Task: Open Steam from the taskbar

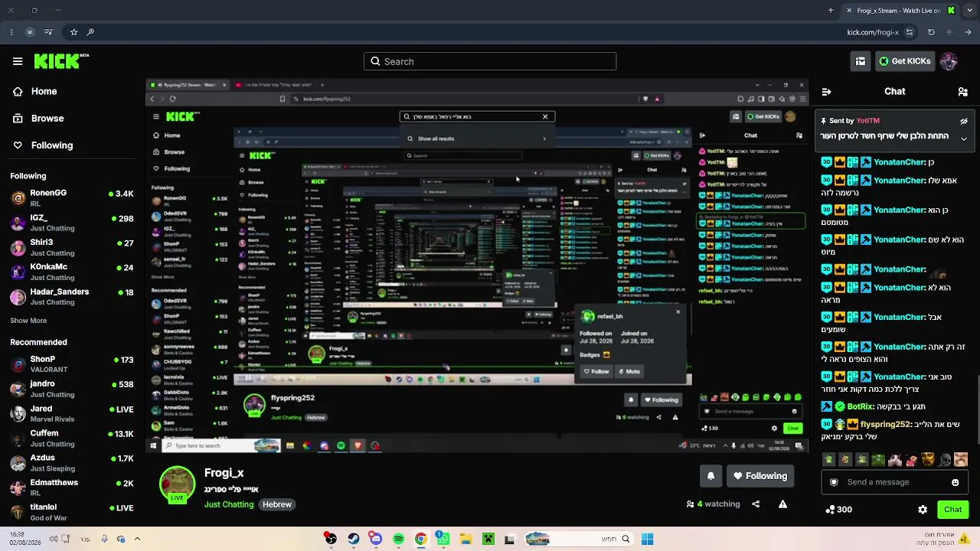Action: pyautogui.click(x=353, y=539)
